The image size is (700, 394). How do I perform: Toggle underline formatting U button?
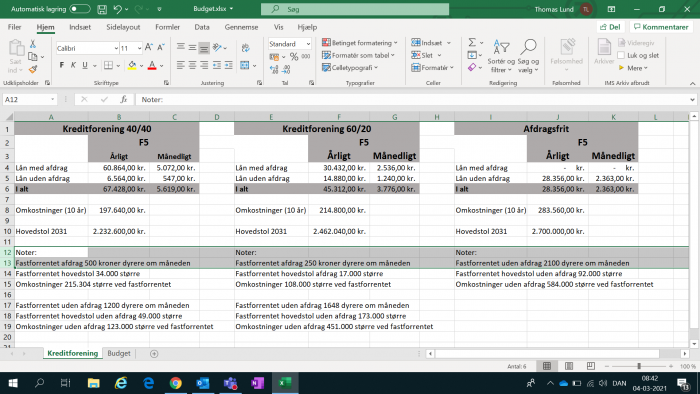(85, 66)
